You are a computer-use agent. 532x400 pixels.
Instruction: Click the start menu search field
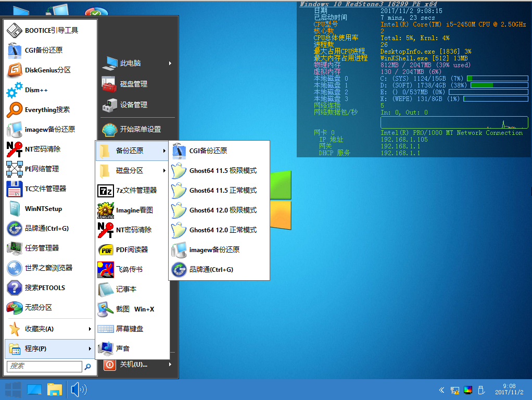[x=44, y=367]
